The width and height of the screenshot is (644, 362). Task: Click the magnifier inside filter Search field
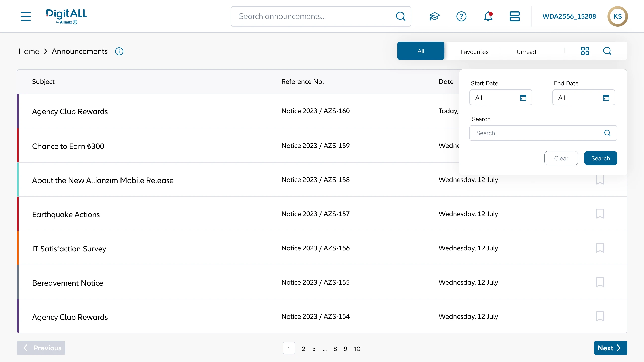coord(607,133)
